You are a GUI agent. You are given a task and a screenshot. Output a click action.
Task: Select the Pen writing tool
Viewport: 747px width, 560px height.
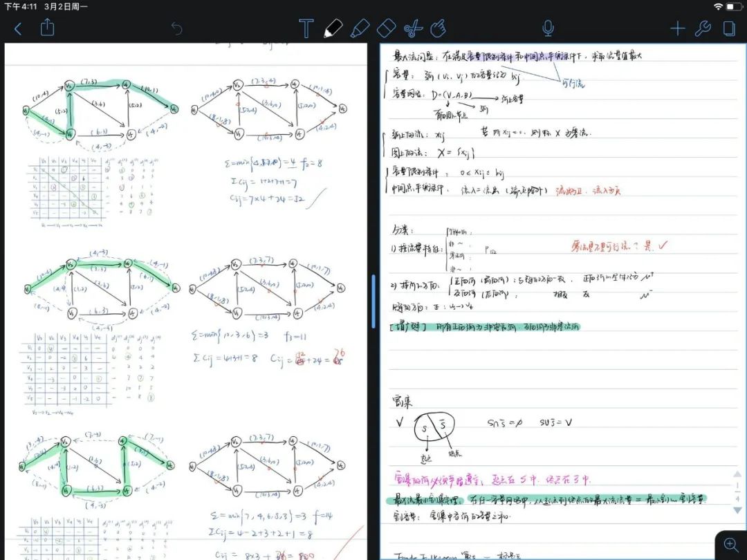(333, 28)
